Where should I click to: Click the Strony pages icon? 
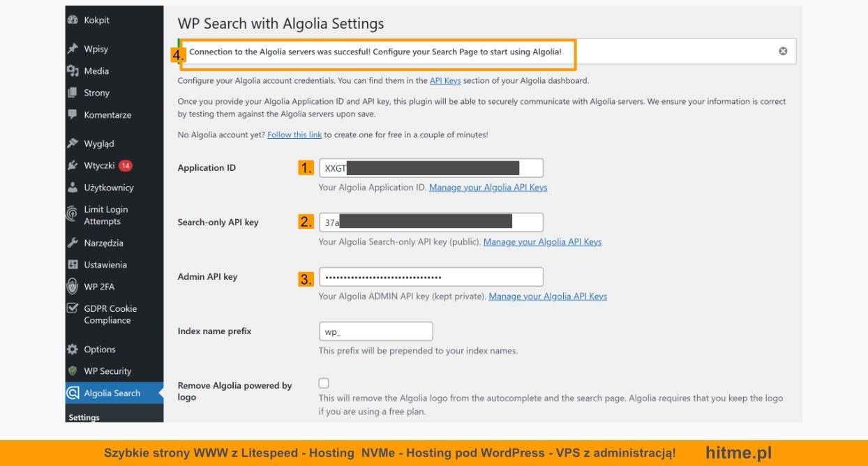(x=73, y=93)
